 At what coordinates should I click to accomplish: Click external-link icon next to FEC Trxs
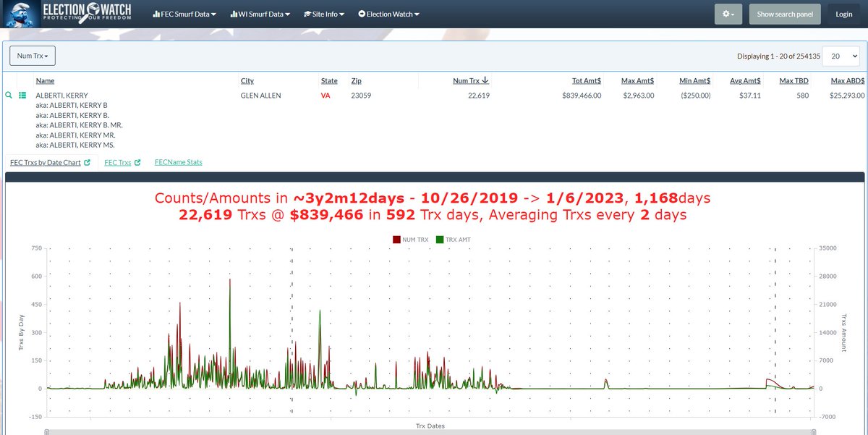coord(137,163)
